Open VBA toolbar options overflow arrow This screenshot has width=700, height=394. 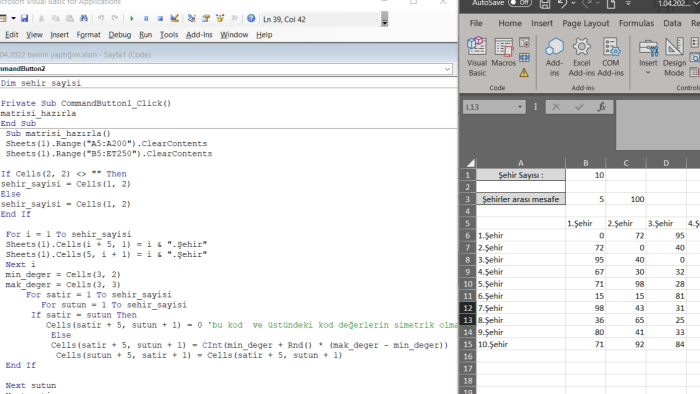[x=384, y=19]
